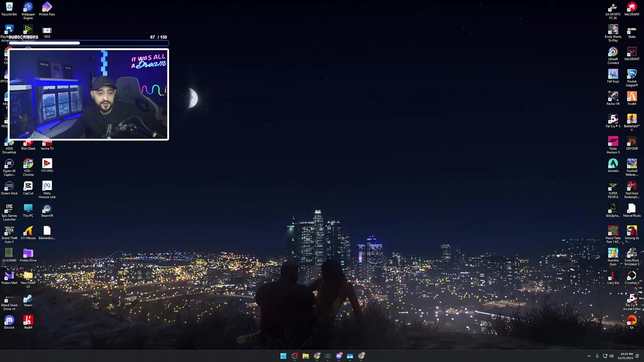Open the clock showing 10:43 PM
644x362 pixels.
pyautogui.click(x=626, y=356)
